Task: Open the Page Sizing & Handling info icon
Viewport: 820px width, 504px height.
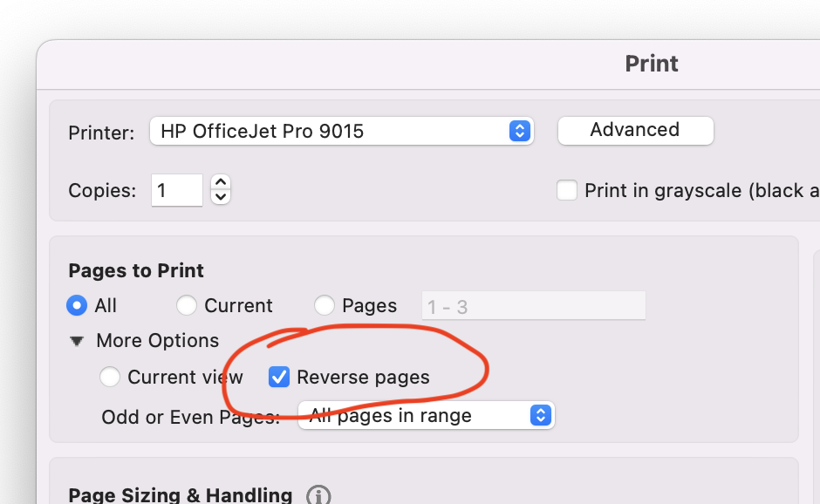Action: 318,494
